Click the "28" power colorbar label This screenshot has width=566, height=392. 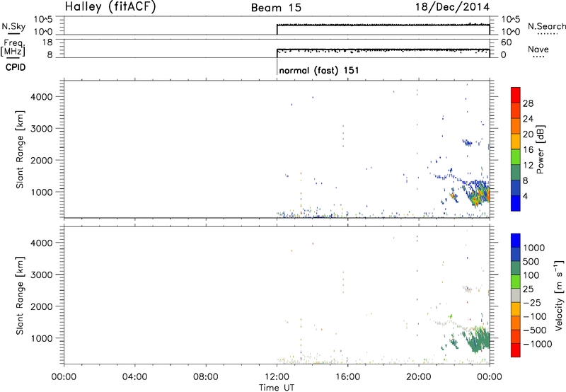(528, 103)
